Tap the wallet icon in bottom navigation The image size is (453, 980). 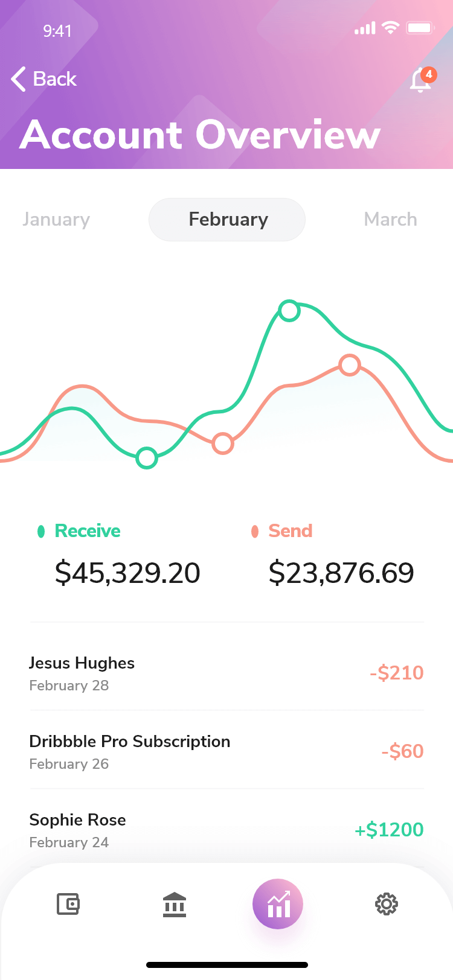click(68, 904)
